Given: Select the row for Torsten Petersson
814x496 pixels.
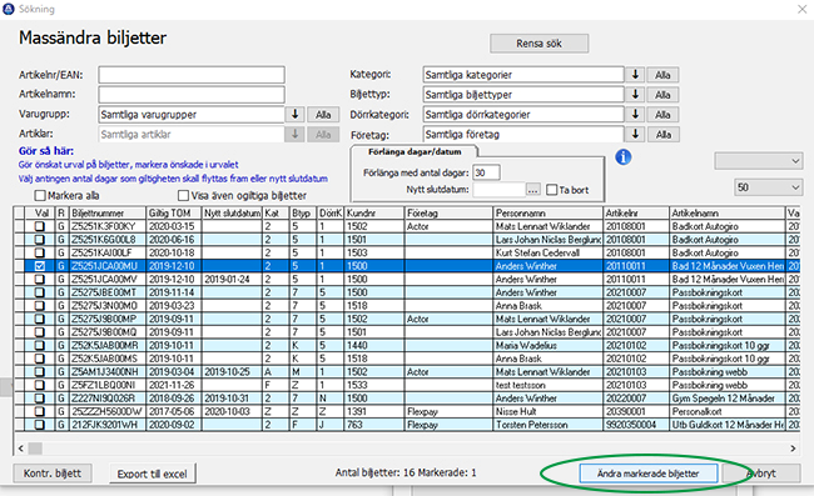Looking at the screenshot, I should point(406,425).
